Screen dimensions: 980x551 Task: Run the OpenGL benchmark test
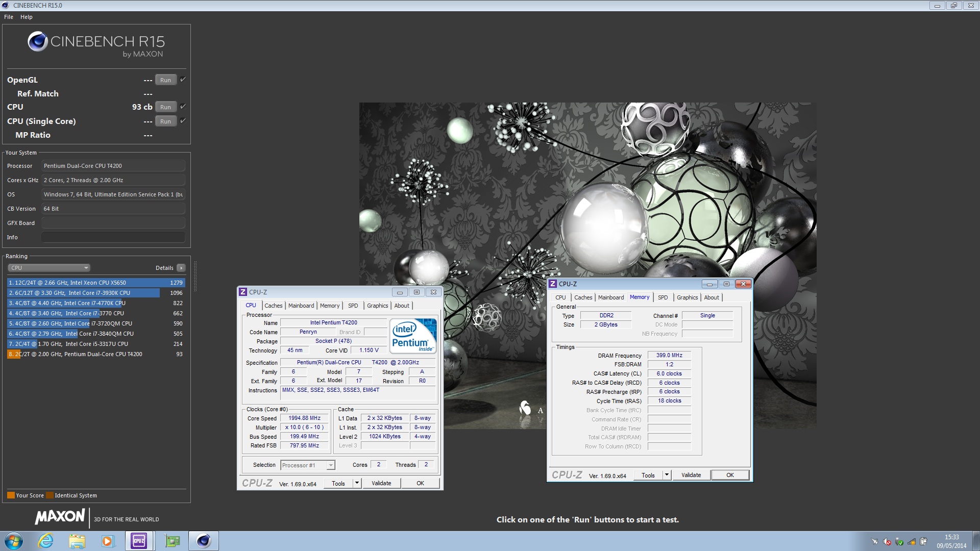pyautogui.click(x=165, y=80)
